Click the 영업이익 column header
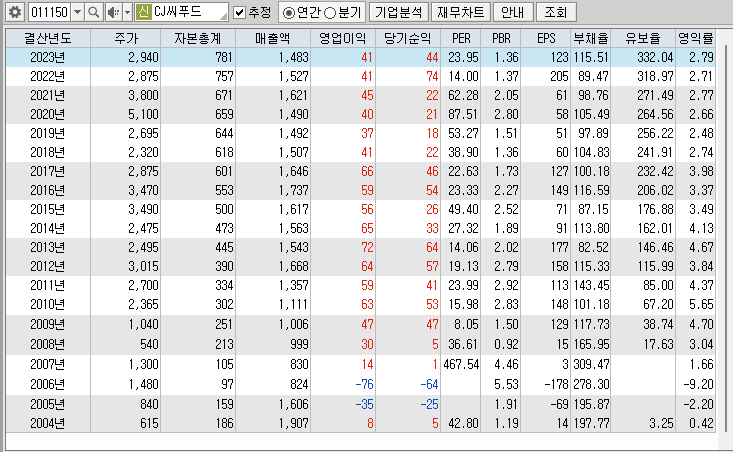The width and height of the screenshot is (733, 452). coord(343,38)
